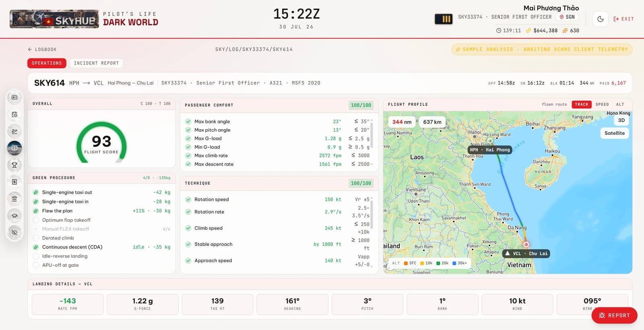Click the Min G-load check mark
Image resolution: width=644 pixels, height=330 pixels.
point(188,147)
